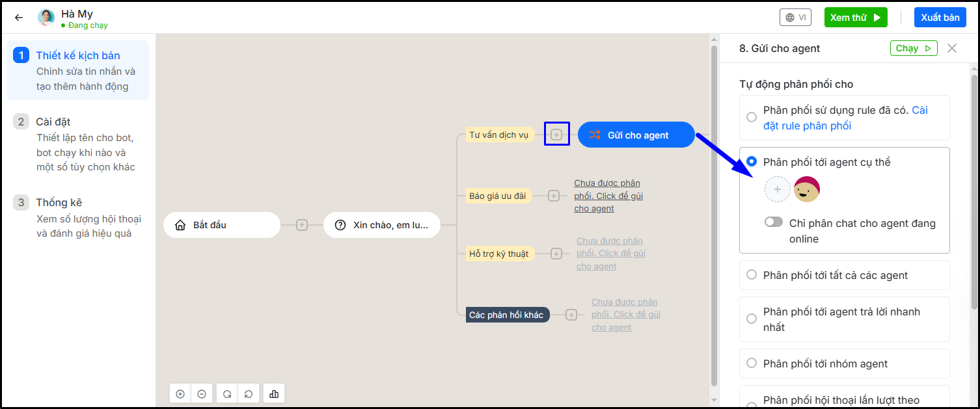Switch to the Thống kê step
The image size is (980, 409).
[59, 202]
